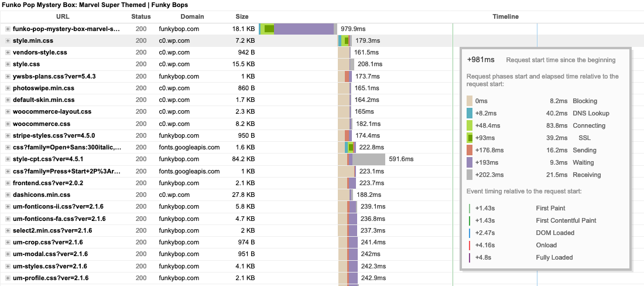Click the 84.2 KB size cell
The image size is (644, 286).
(244, 159)
